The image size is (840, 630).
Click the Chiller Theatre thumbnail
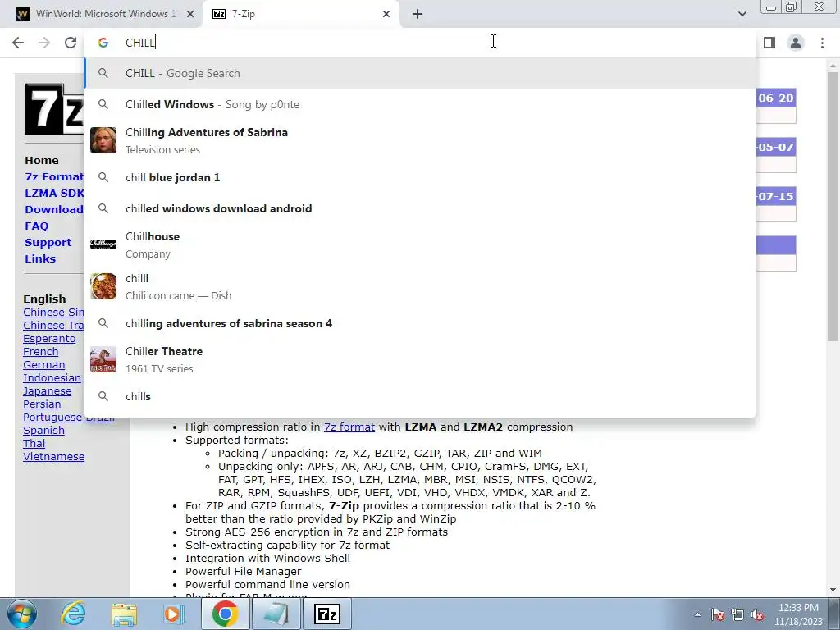103,359
